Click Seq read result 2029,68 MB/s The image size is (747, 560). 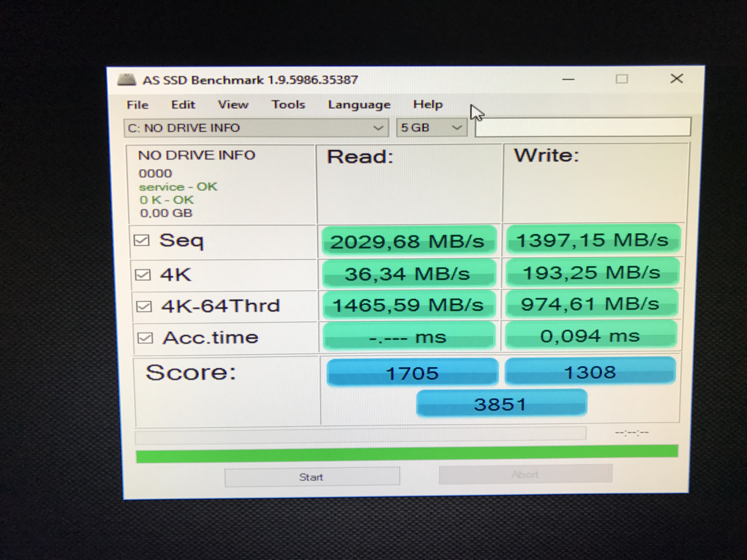point(409,241)
